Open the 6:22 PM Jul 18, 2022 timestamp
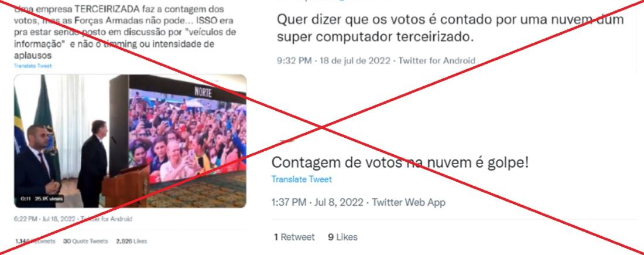The image size is (644, 255). [44, 219]
